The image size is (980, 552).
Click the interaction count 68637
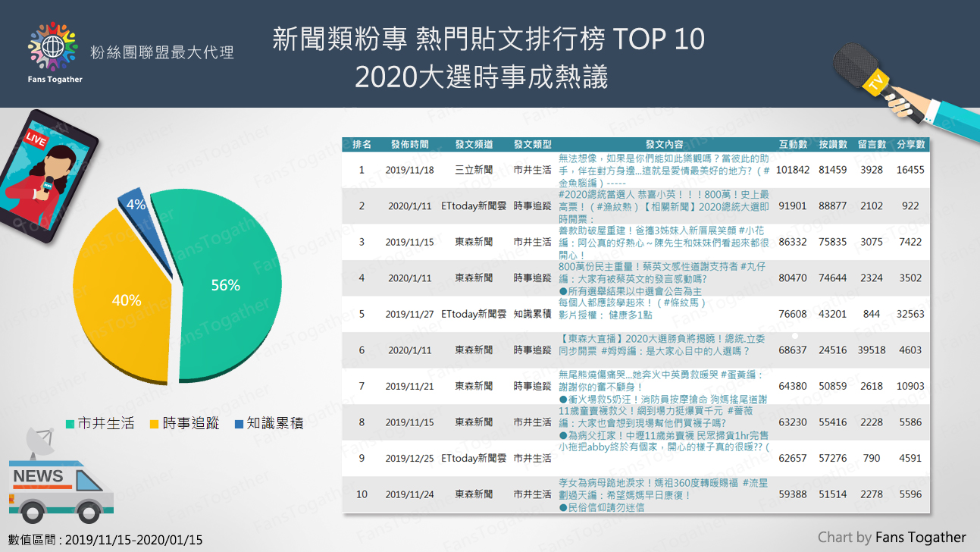(793, 350)
